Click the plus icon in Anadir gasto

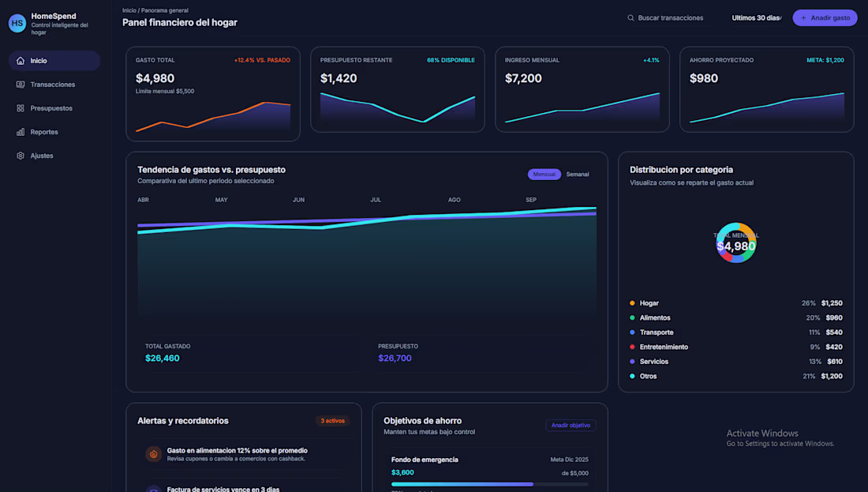pyautogui.click(x=804, y=18)
